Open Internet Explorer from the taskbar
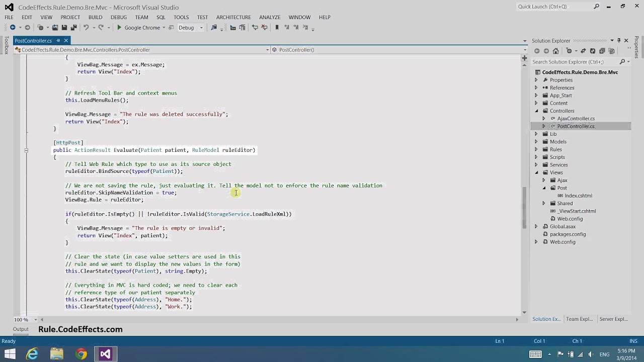Screen dimensions: 644x362 [32, 354]
